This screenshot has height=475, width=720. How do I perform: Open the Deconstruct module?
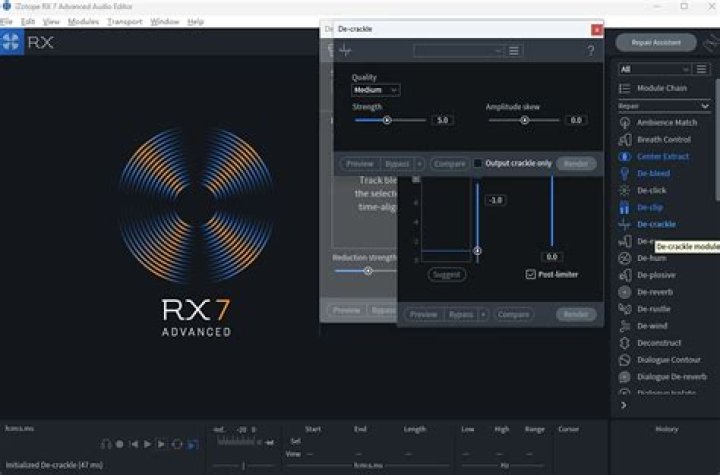tap(658, 343)
